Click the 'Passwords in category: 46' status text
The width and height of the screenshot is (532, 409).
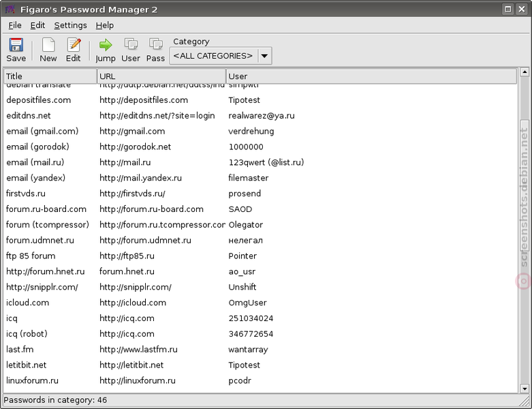55,400
